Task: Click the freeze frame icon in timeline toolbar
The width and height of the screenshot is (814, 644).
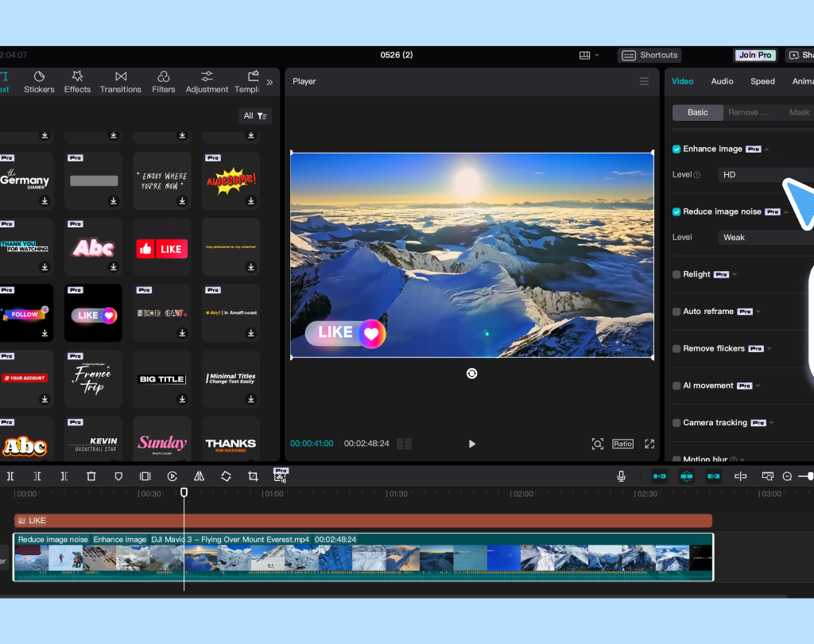Action: tap(145, 476)
